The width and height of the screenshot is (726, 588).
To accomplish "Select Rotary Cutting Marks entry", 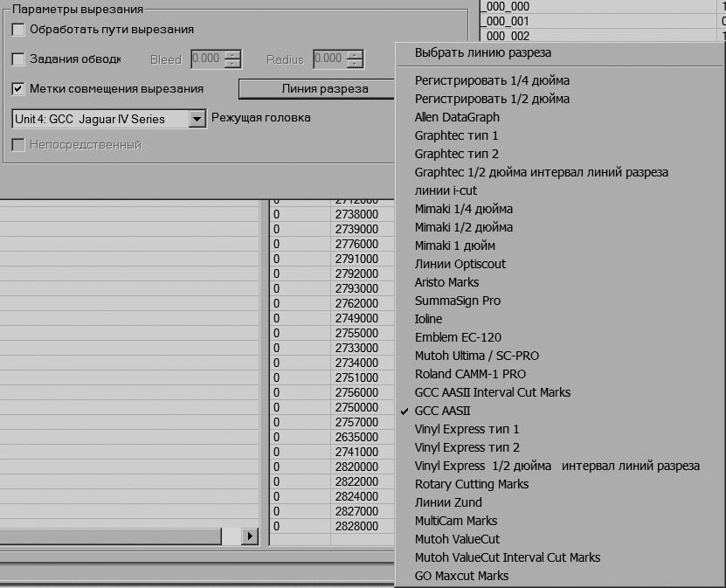I will click(x=472, y=484).
